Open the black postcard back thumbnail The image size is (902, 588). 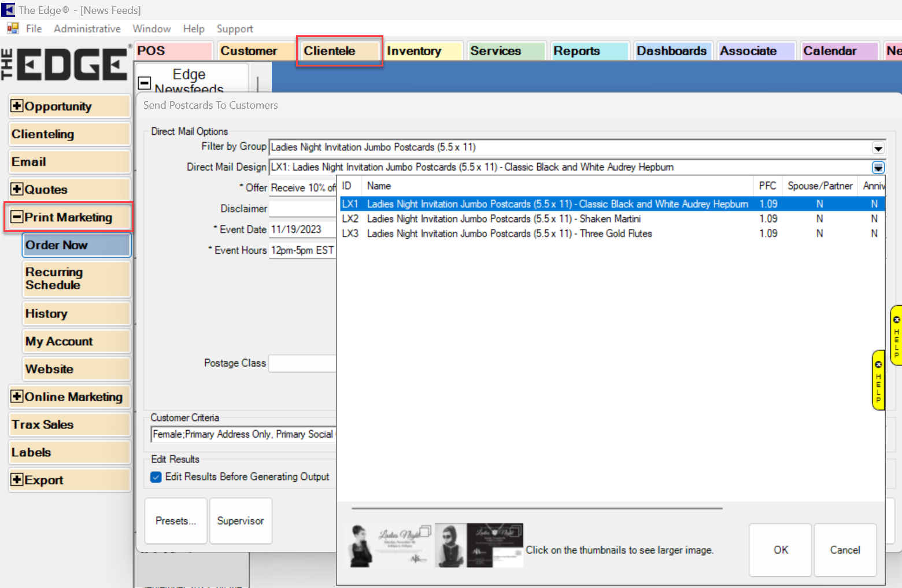pos(494,545)
